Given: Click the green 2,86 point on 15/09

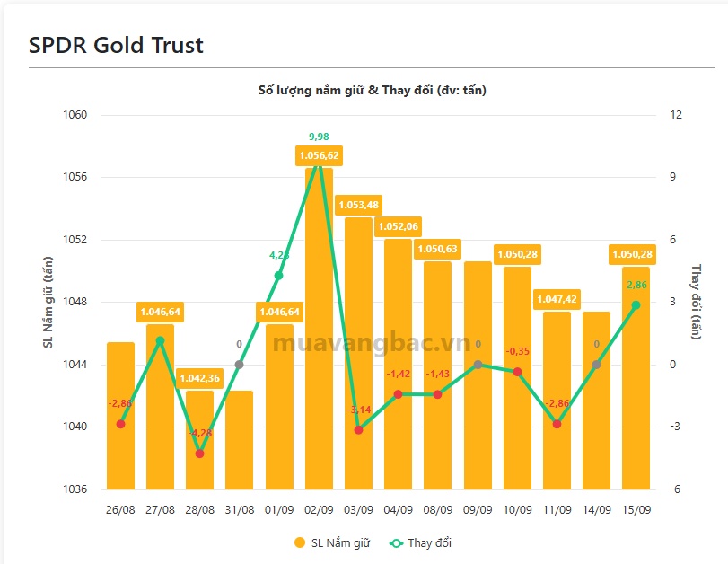Looking at the screenshot, I should click(x=636, y=305).
